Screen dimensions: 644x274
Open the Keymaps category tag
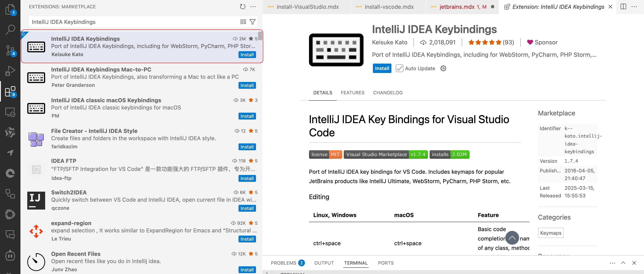point(550,233)
